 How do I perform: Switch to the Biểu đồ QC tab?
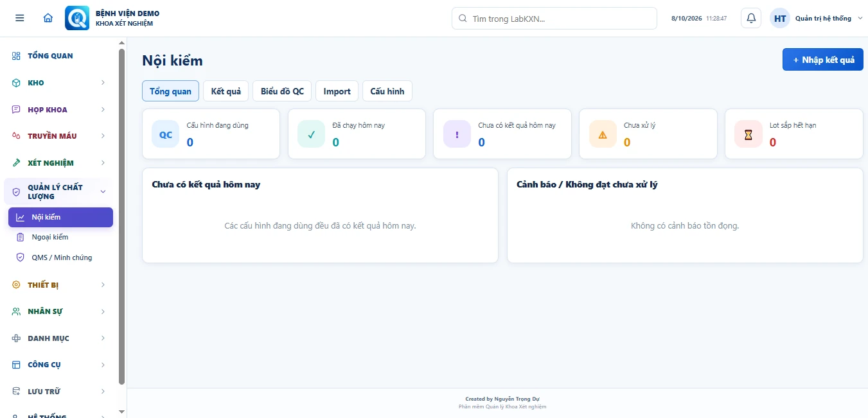[282, 91]
